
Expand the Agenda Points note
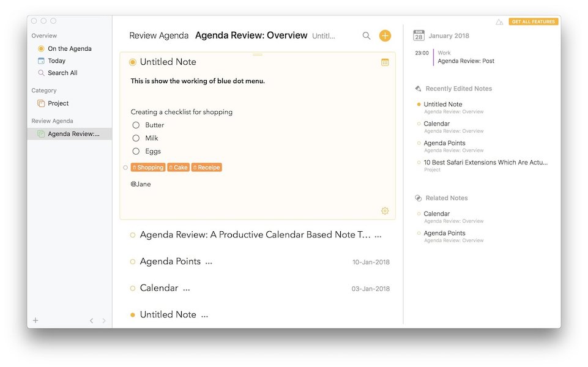tap(209, 262)
